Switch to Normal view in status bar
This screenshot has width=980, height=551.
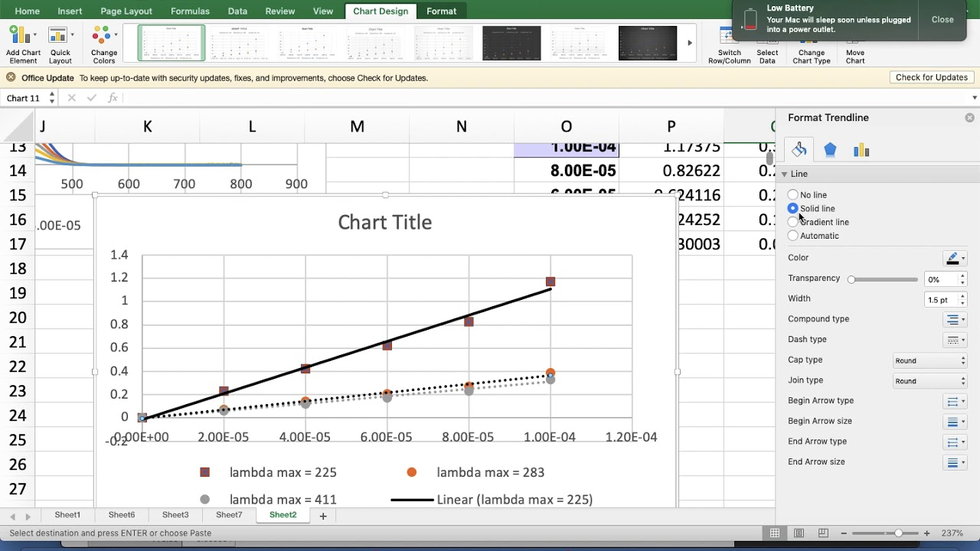pos(775,533)
